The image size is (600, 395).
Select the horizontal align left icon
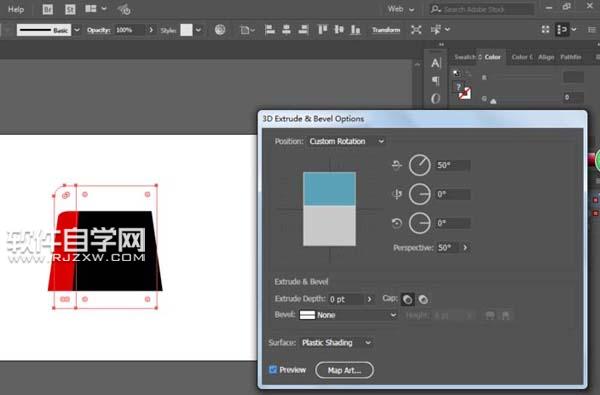(x=269, y=29)
